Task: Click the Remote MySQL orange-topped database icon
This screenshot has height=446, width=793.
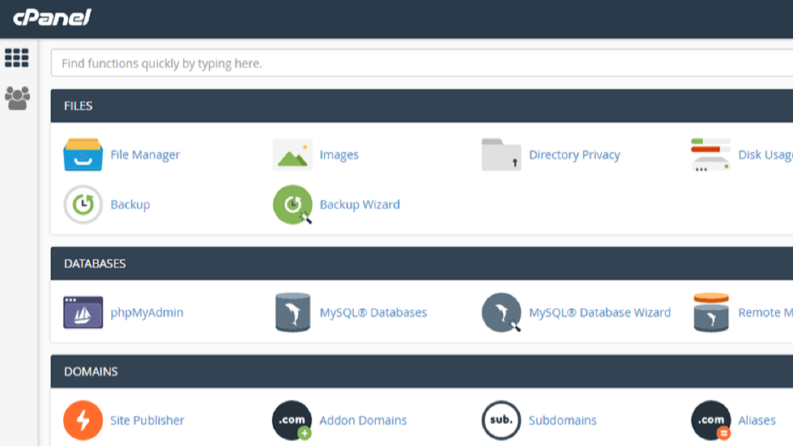Action: click(711, 313)
